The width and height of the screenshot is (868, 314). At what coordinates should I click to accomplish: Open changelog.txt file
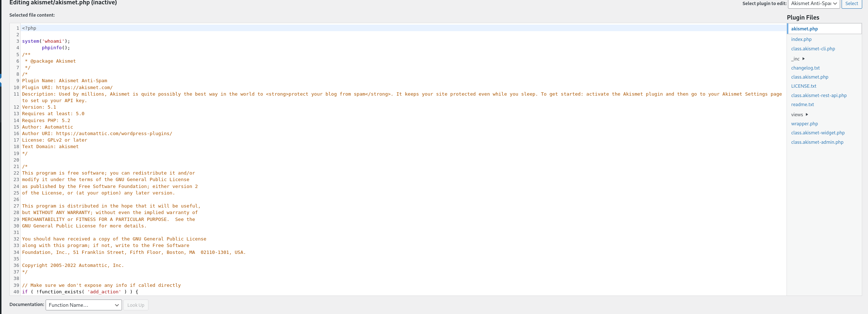805,68
